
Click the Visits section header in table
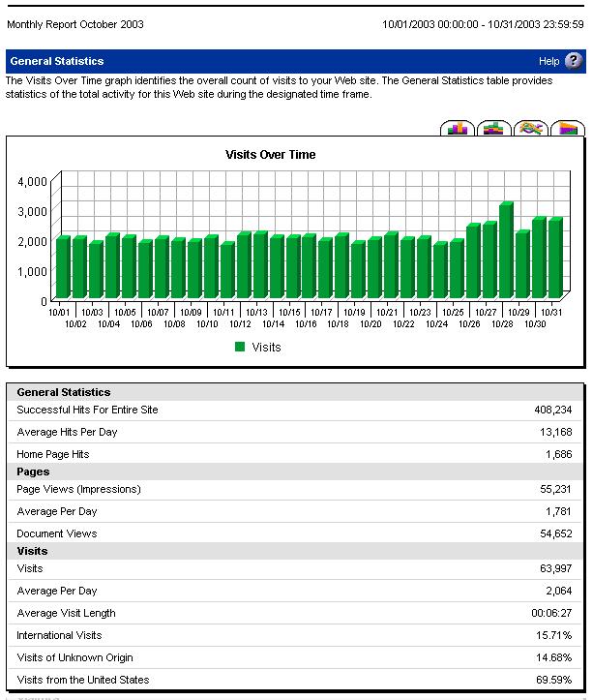[x=32, y=551]
